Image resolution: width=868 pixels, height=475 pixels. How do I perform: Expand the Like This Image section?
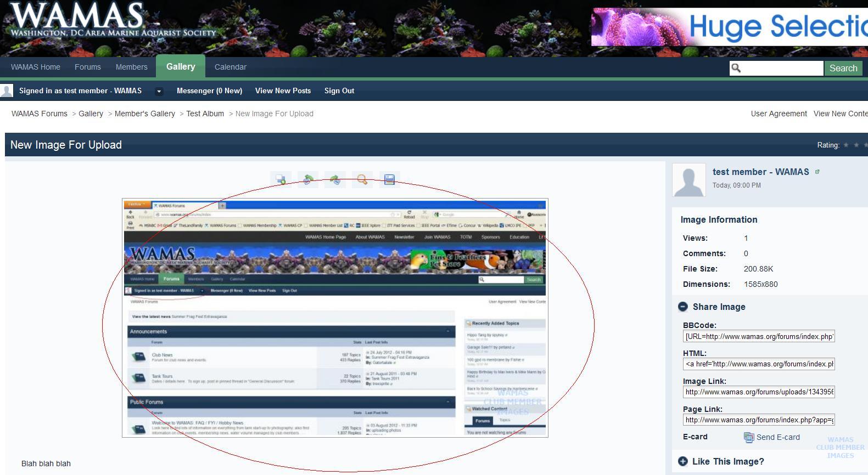pyautogui.click(x=683, y=461)
